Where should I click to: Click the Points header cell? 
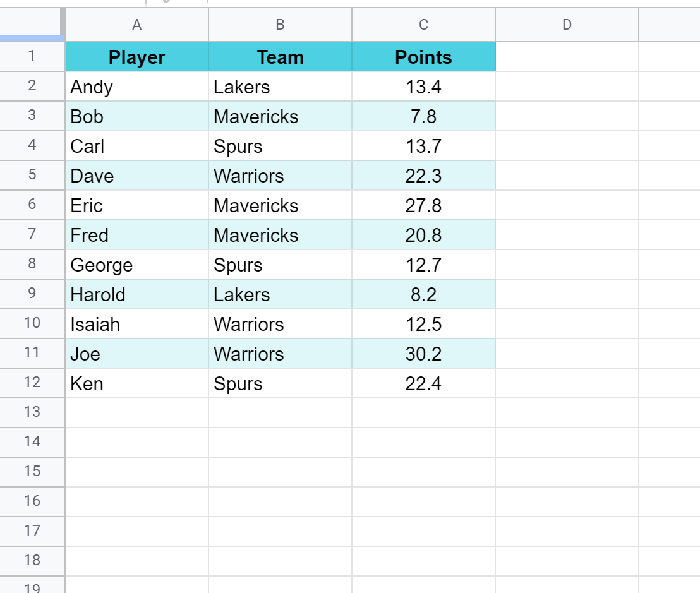pyautogui.click(x=423, y=57)
